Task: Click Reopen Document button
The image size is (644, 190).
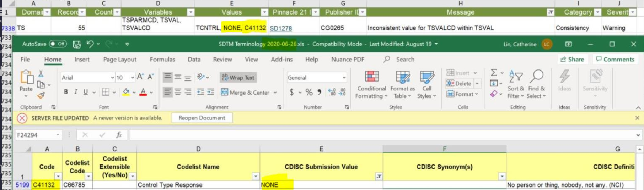Action: coord(202,118)
